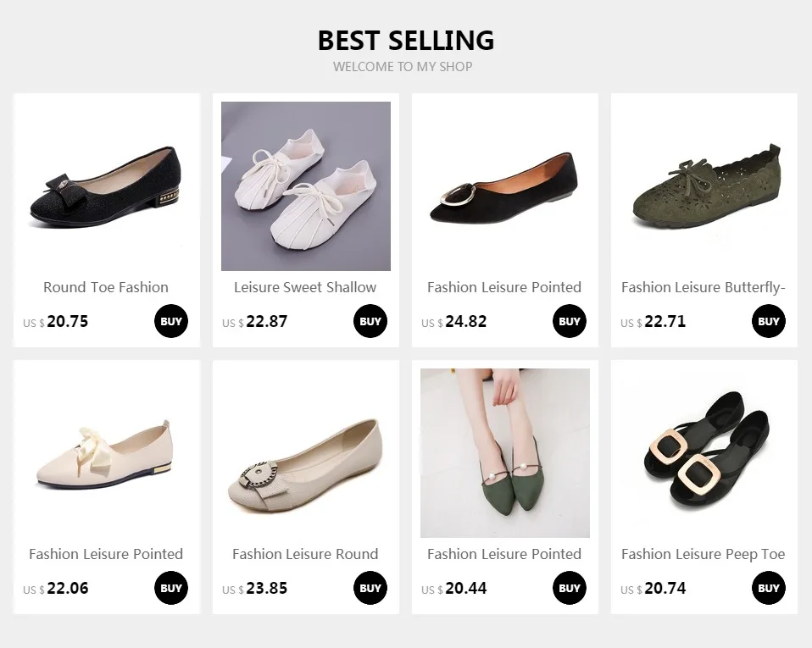Open the green pearl-strap flats photo
This screenshot has width=812, height=648.
505,453
